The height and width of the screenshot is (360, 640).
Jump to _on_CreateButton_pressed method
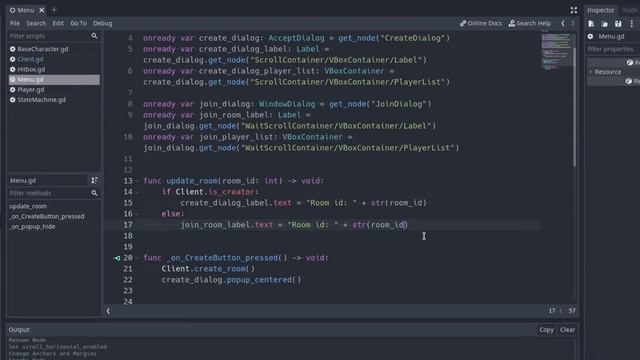pos(47,216)
